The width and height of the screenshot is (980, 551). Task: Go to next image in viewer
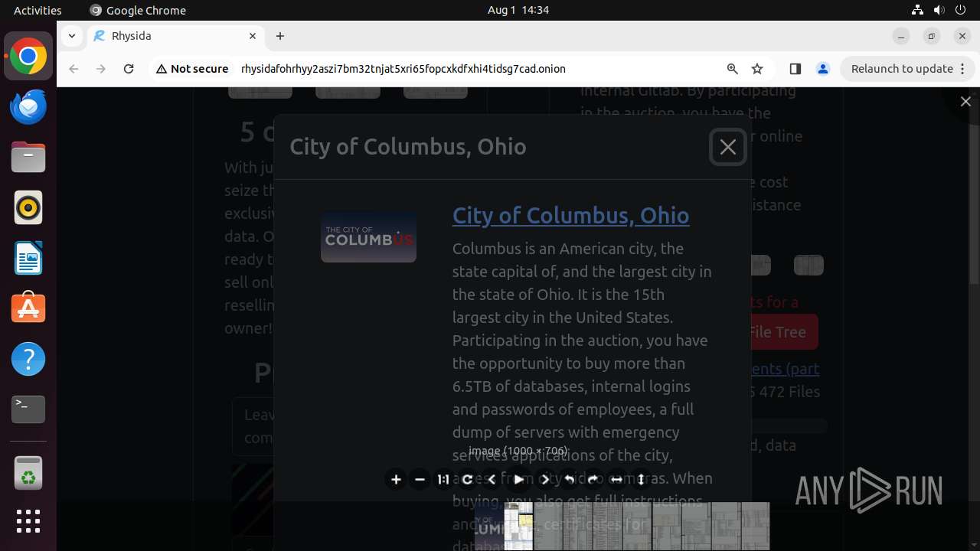pos(545,480)
